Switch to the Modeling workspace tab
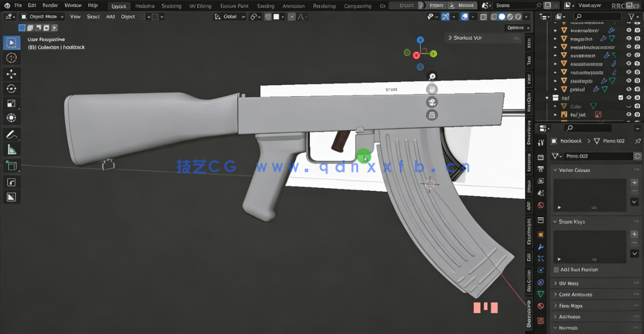 point(144,6)
